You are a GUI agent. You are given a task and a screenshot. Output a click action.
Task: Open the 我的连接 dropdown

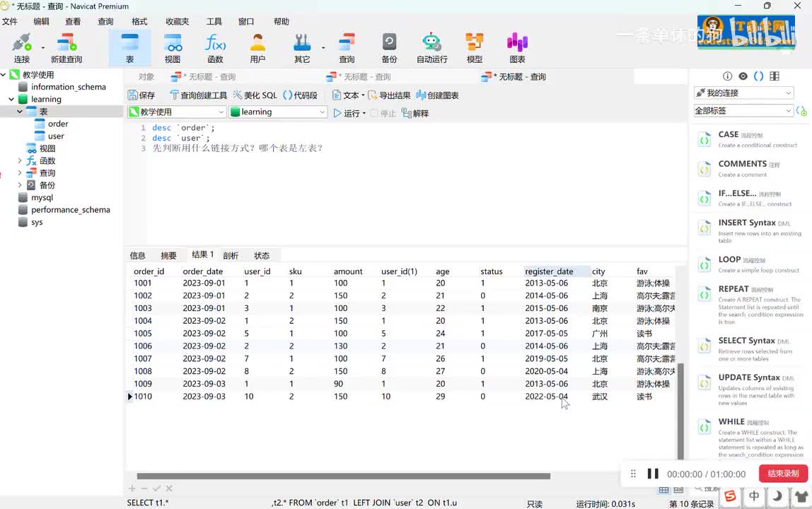(x=743, y=93)
